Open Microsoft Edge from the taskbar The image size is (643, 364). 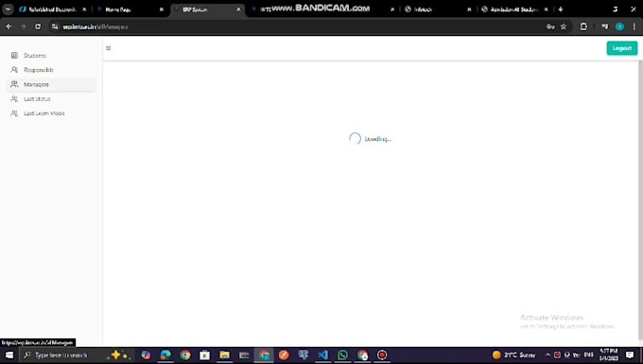165,355
